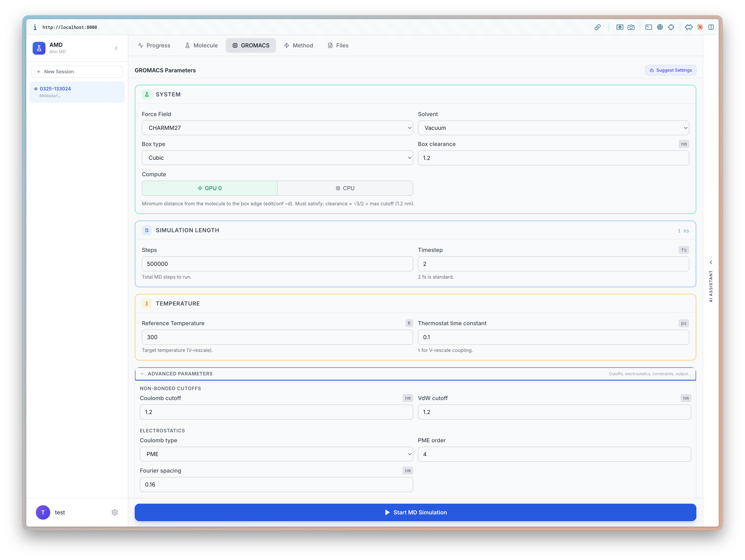Select GPU 0 as compute device
The height and width of the screenshot is (560, 745).
pos(210,188)
